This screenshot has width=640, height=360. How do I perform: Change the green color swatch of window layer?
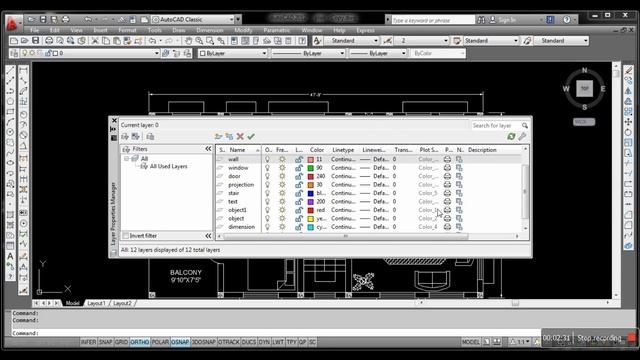(311, 168)
